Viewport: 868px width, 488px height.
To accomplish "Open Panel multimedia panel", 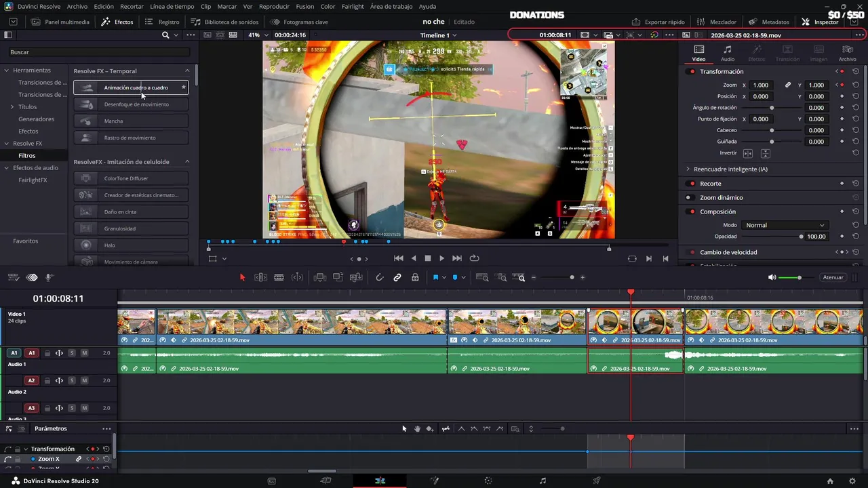I will [x=60, y=22].
